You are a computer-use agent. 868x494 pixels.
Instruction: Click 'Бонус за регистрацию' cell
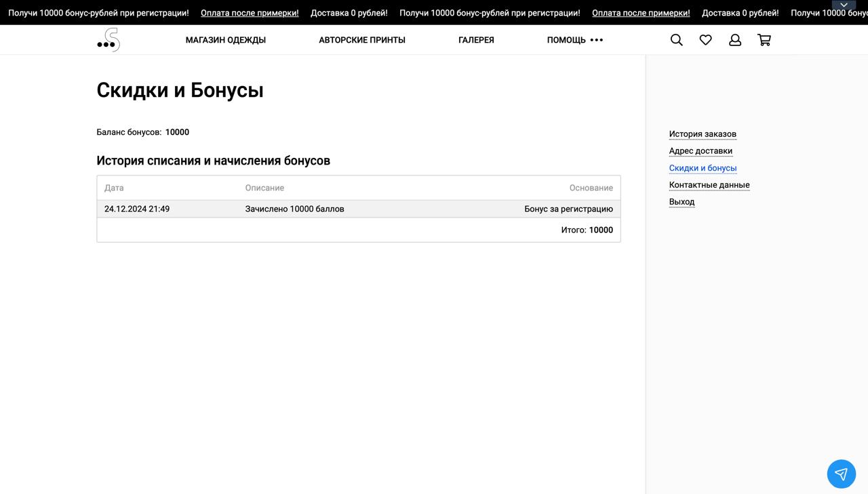click(x=568, y=209)
